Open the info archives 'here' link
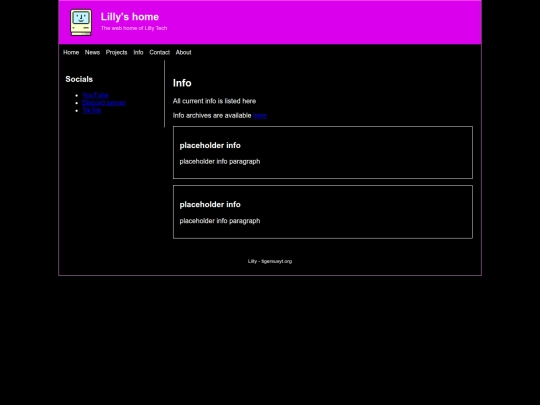 pyautogui.click(x=260, y=116)
